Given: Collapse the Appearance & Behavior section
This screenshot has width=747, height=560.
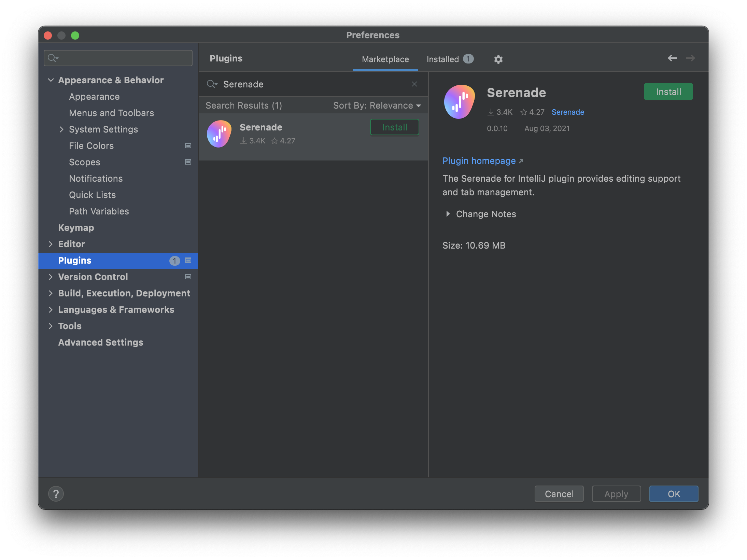Looking at the screenshot, I should [51, 80].
